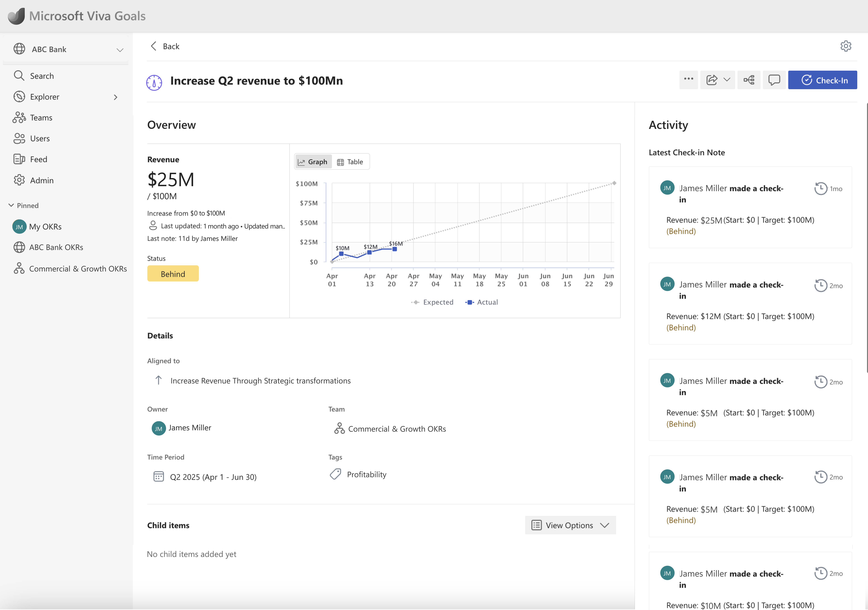
Task: Collapse the Pinned section
Action: tap(11, 205)
